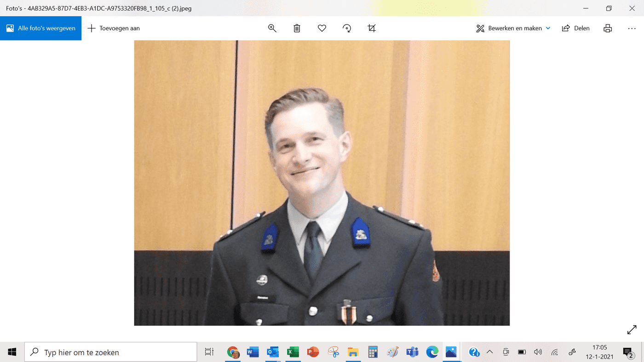Image resolution: width=644 pixels, height=362 pixels.
Task: Open Word from the taskbar
Action: (x=253, y=352)
